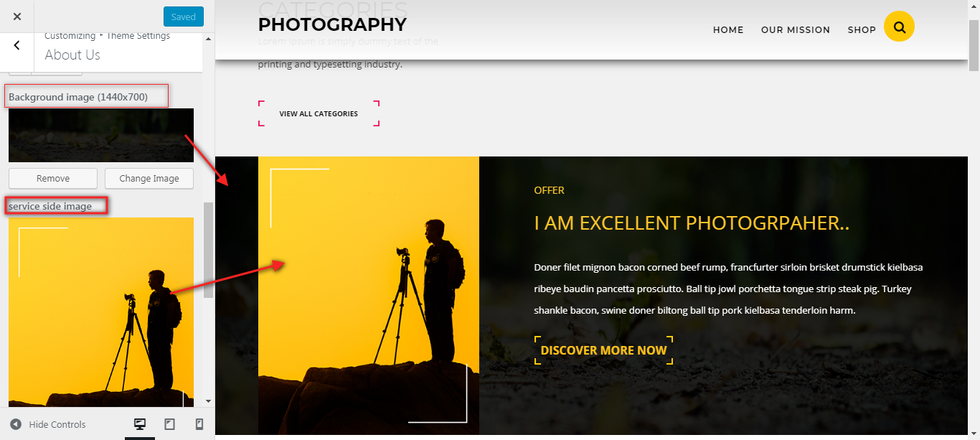Click the yellow search icon in header
980x440 pixels.
[899, 27]
